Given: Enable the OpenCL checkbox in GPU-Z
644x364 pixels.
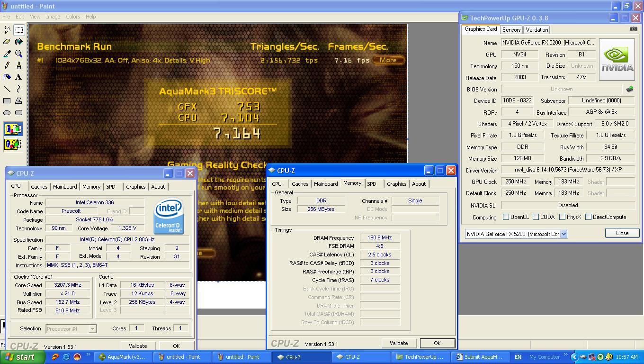Looking at the screenshot, I should (x=506, y=217).
